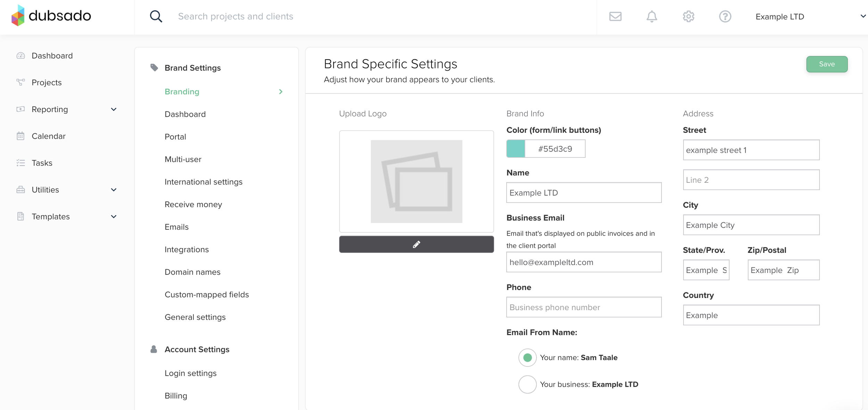Expand the Utilities sidebar section

tap(114, 190)
